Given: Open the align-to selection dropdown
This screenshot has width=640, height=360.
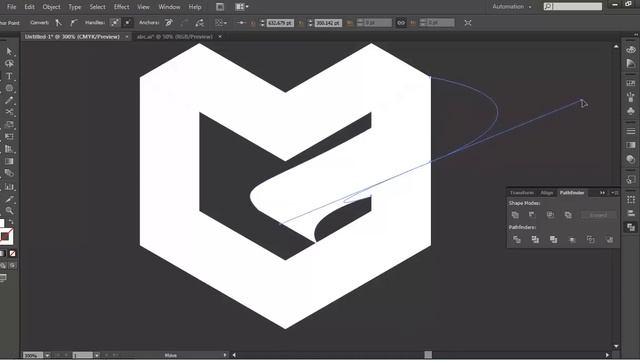Looking at the screenshot, I should coord(221,23).
